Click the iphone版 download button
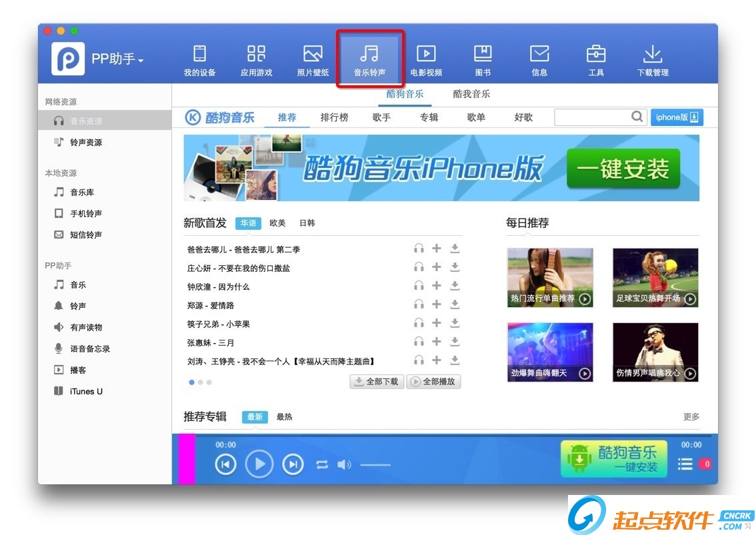Viewport: 756px width, 537px height. point(677,117)
